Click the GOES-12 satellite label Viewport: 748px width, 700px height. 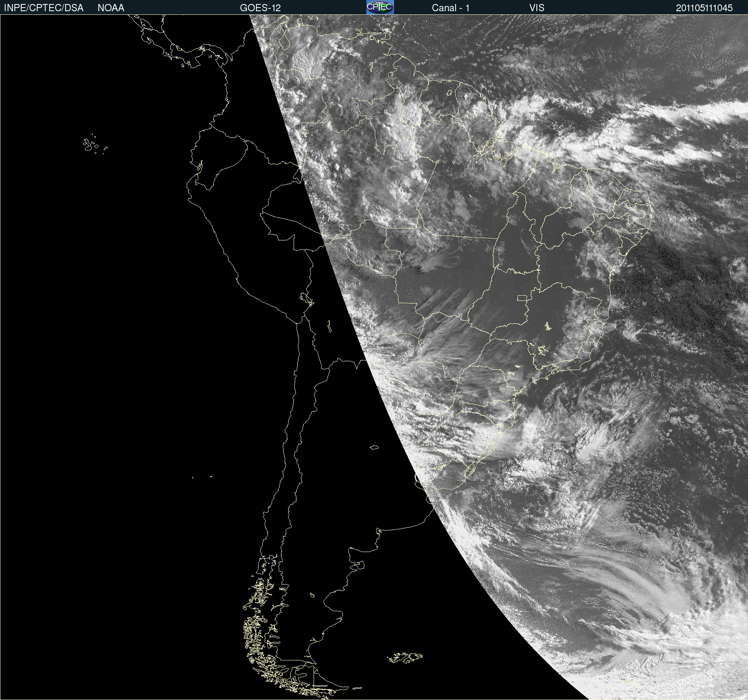pos(260,8)
